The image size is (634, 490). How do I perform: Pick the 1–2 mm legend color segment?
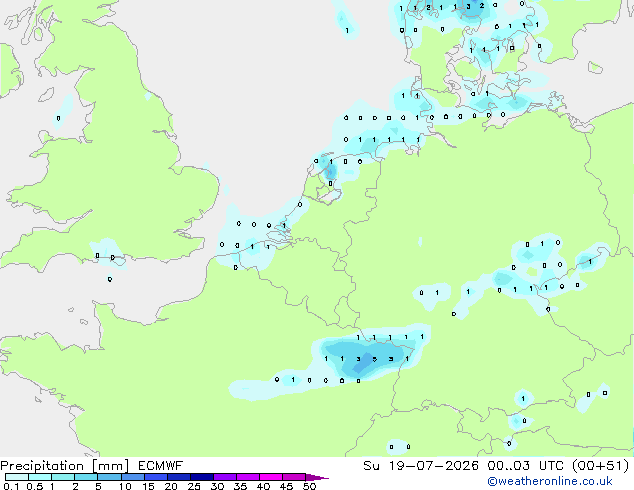click(x=63, y=477)
